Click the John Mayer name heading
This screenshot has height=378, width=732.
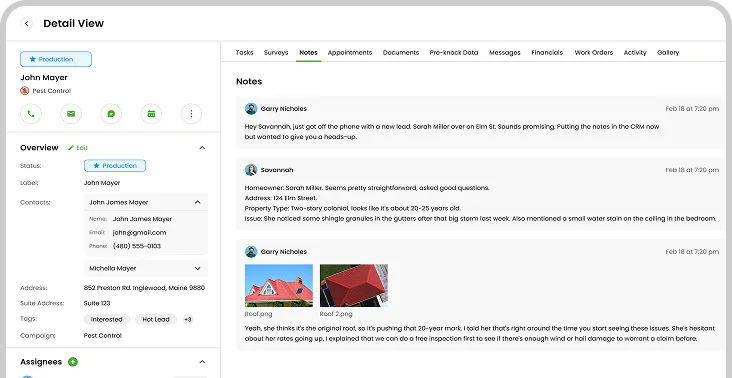(x=44, y=77)
